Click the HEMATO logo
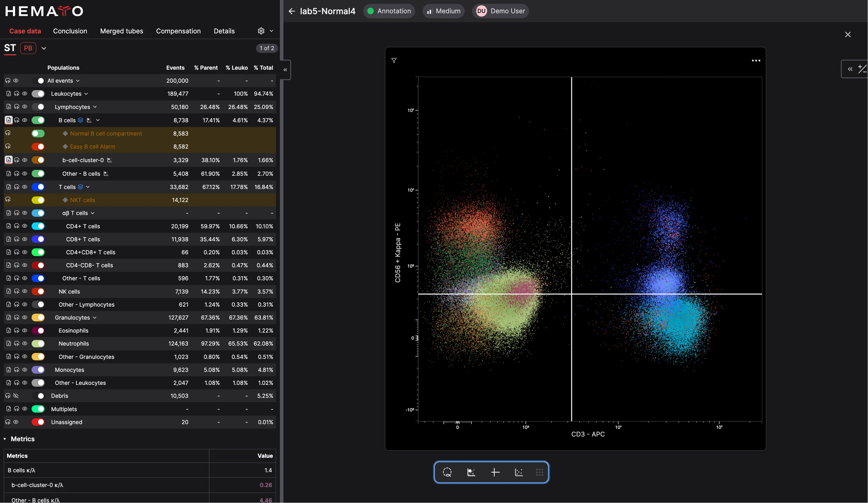Viewport: 868px width, 503px height. 44,11
